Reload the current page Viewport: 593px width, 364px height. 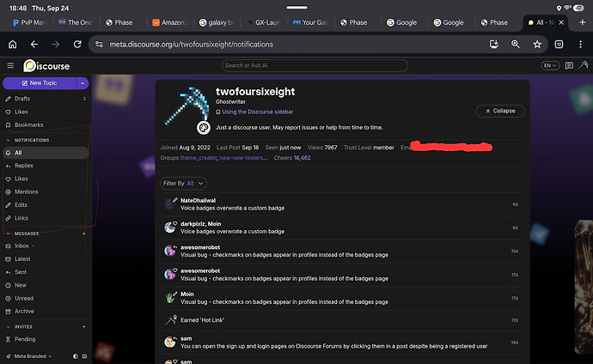(77, 44)
